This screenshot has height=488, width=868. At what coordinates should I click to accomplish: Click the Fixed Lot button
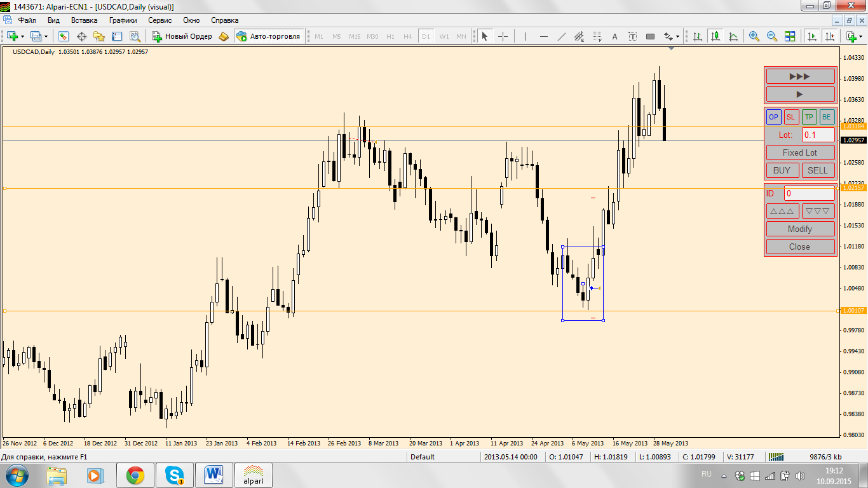pos(800,152)
